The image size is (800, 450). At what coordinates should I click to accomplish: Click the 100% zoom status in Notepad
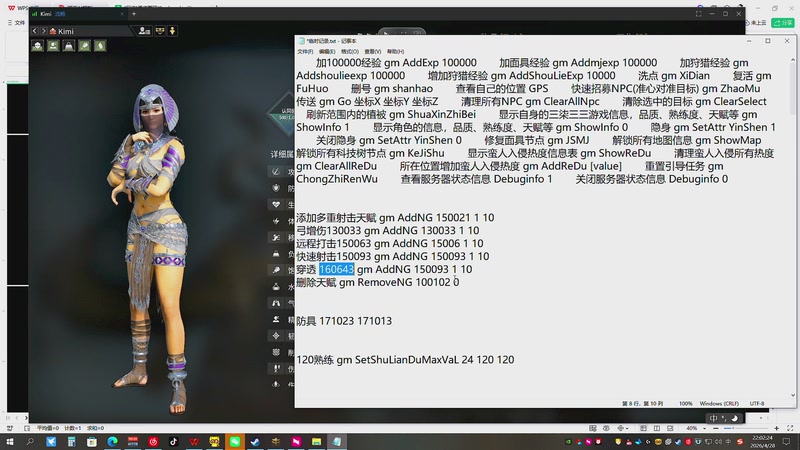tap(686, 404)
